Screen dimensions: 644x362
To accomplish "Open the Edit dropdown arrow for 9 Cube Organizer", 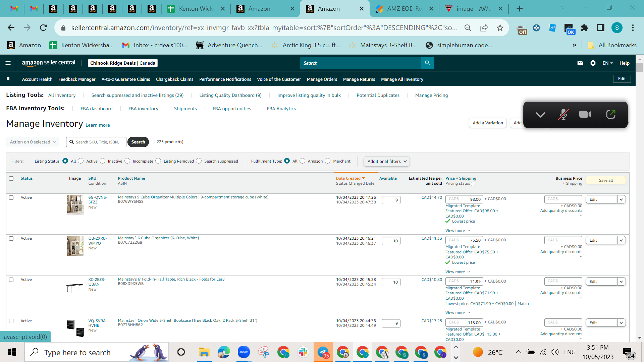I will pyautogui.click(x=621, y=199).
